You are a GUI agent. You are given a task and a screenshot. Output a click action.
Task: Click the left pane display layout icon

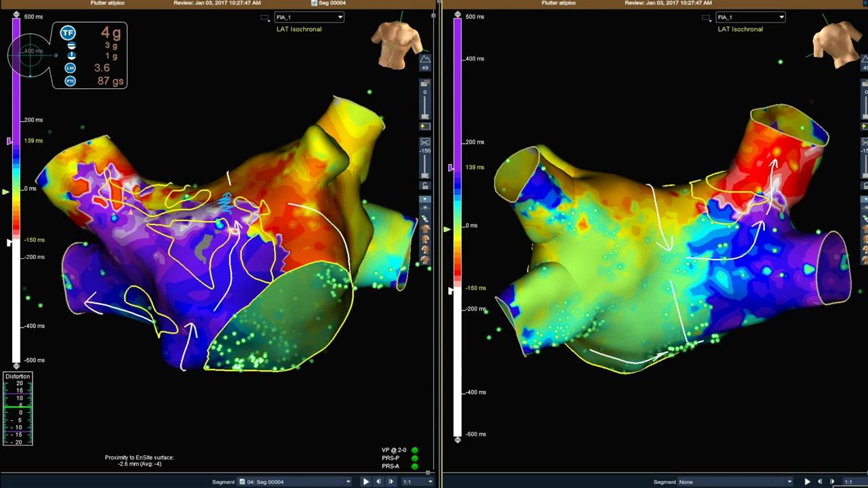coord(265,18)
